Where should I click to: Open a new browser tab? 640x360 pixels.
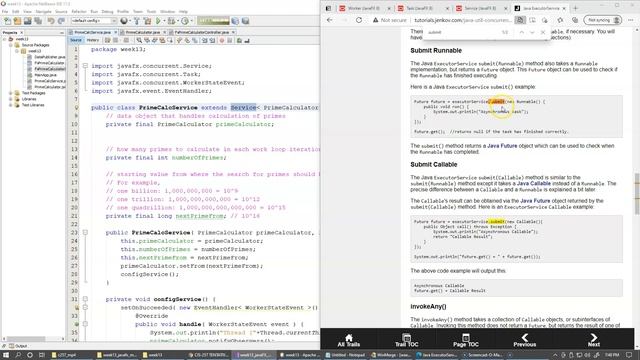[x=576, y=8]
